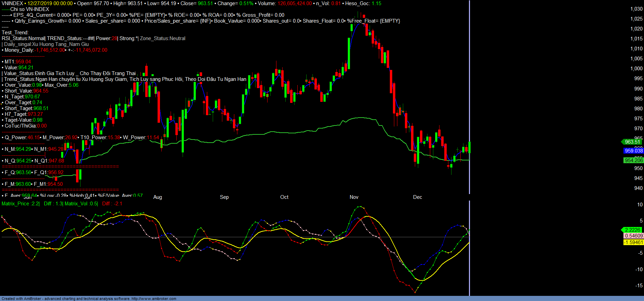This screenshot has width=644, height=301.
Task: Click the green 963.51 close price label
Action: 632,142
